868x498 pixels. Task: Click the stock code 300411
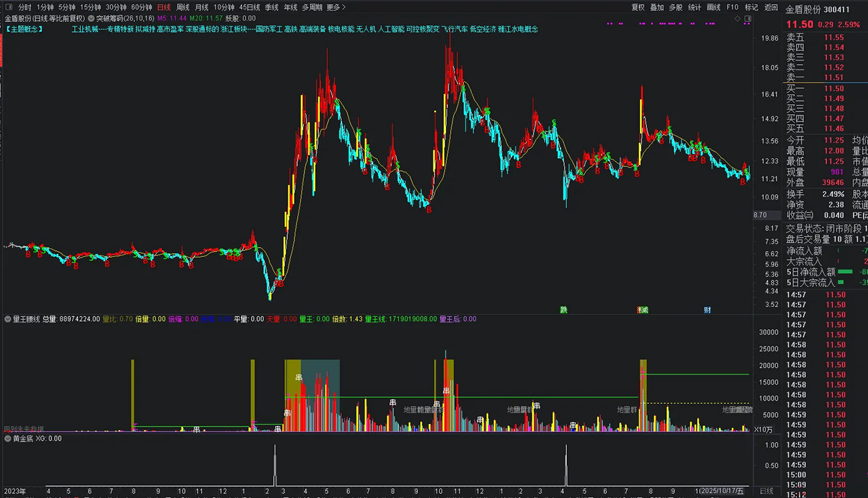click(837, 9)
